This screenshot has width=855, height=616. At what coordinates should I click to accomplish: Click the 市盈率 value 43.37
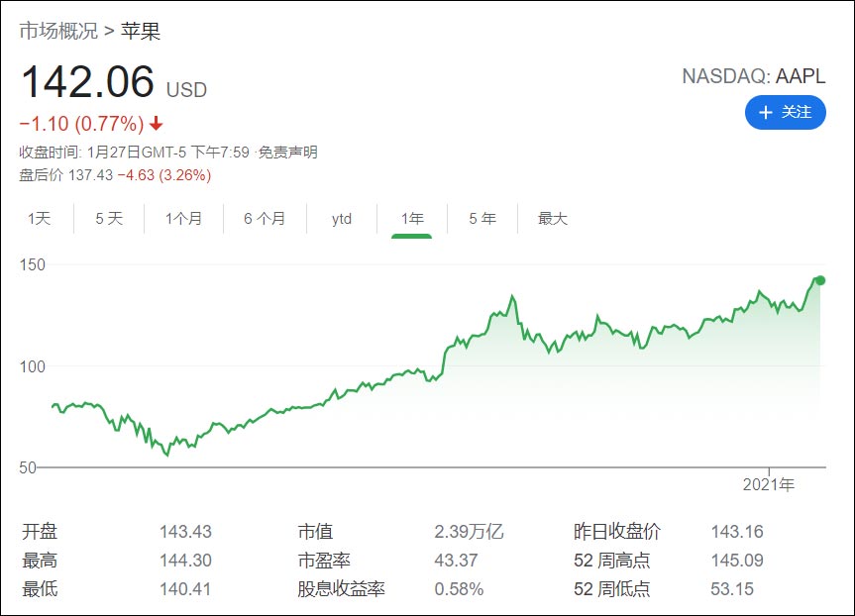coord(456,561)
